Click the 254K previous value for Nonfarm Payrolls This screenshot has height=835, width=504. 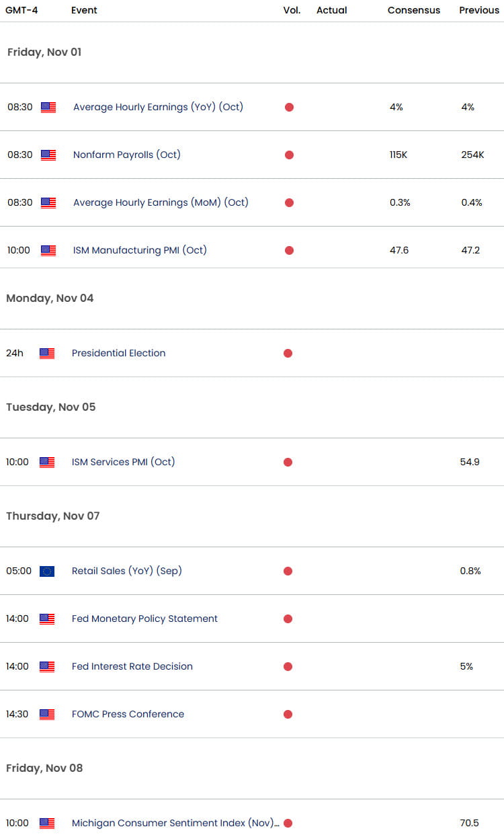click(x=472, y=155)
